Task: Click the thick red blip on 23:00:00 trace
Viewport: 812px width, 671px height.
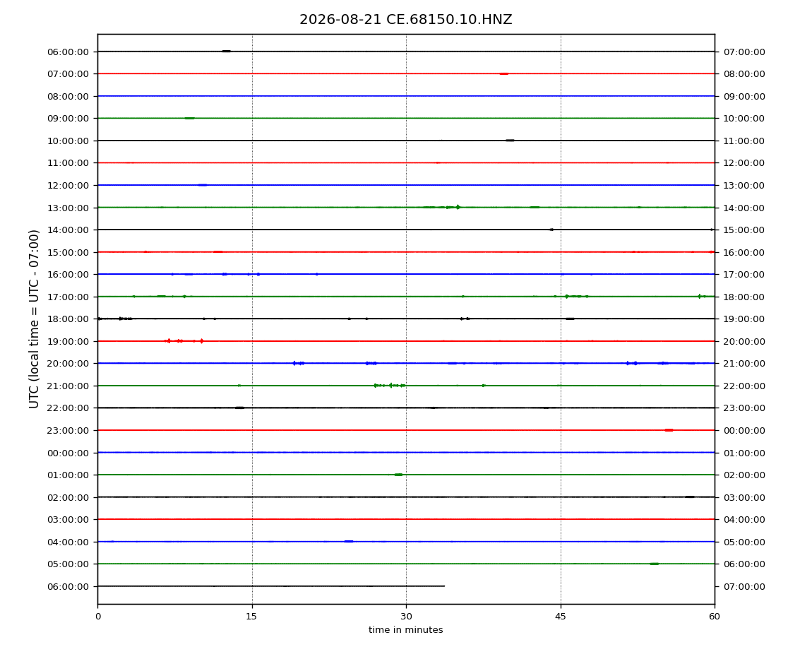Action: tap(669, 430)
